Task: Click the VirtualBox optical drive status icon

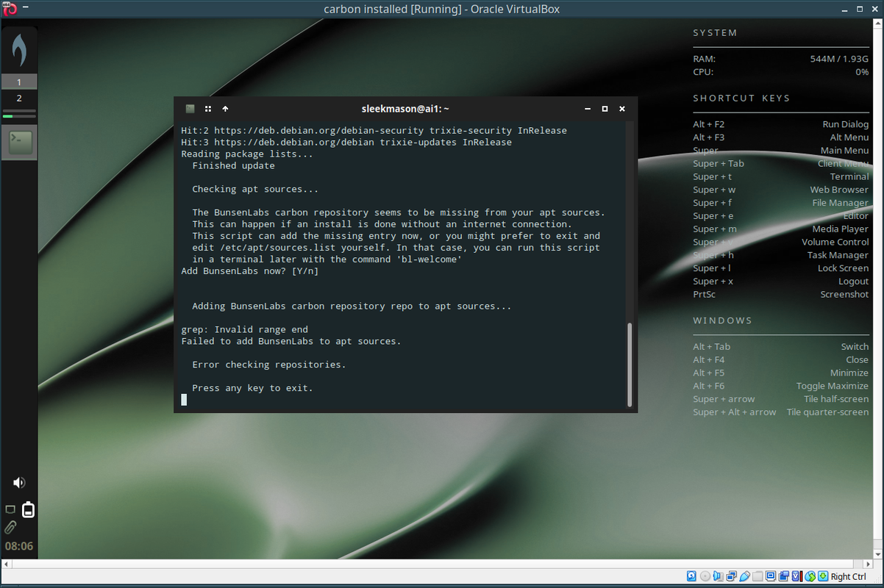Action: (705, 576)
